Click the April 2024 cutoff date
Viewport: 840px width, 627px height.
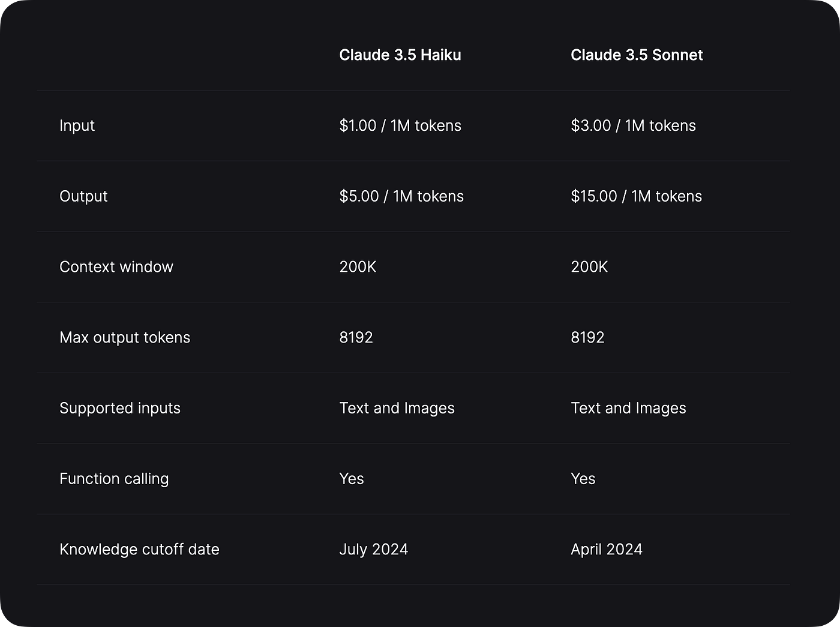pos(607,550)
